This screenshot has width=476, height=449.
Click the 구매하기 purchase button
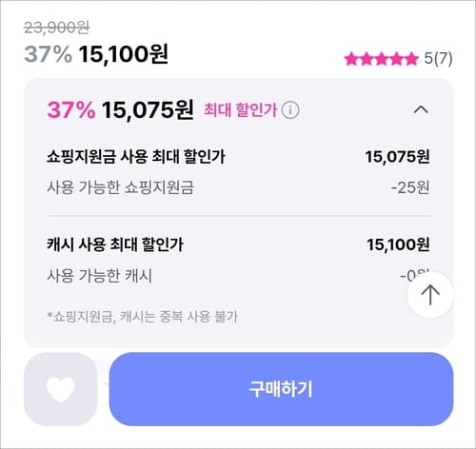click(x=281, y=389)
